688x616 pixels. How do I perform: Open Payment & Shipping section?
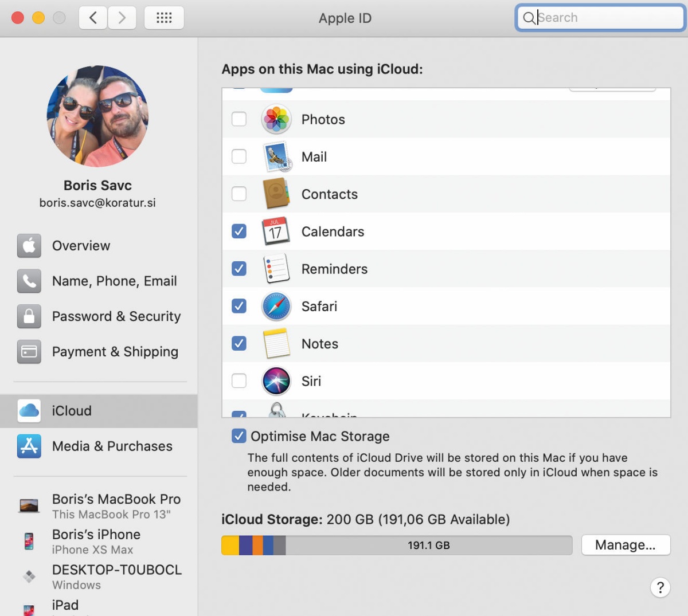click(99, 352)
